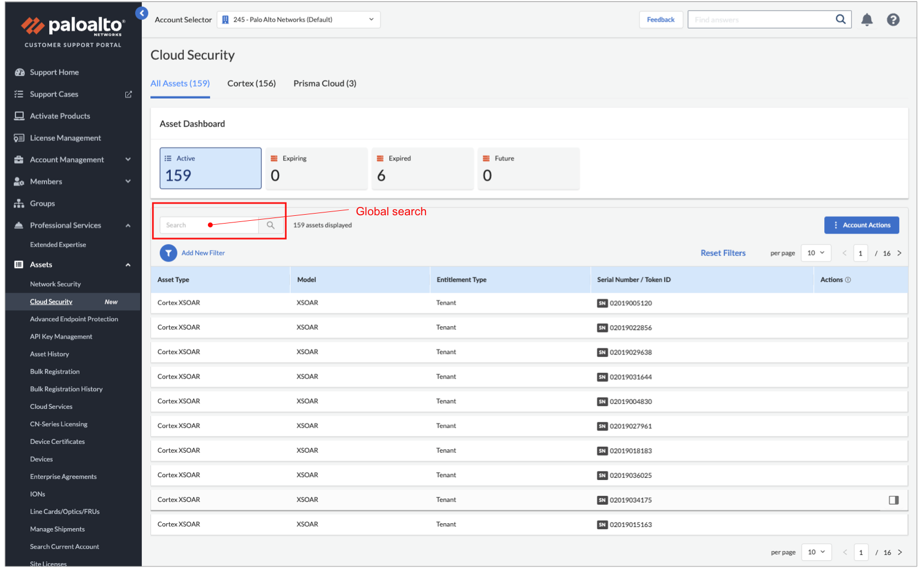This screenshot has width=924, height=572.
Task: Select the Expired assets card
Action: 422,168
